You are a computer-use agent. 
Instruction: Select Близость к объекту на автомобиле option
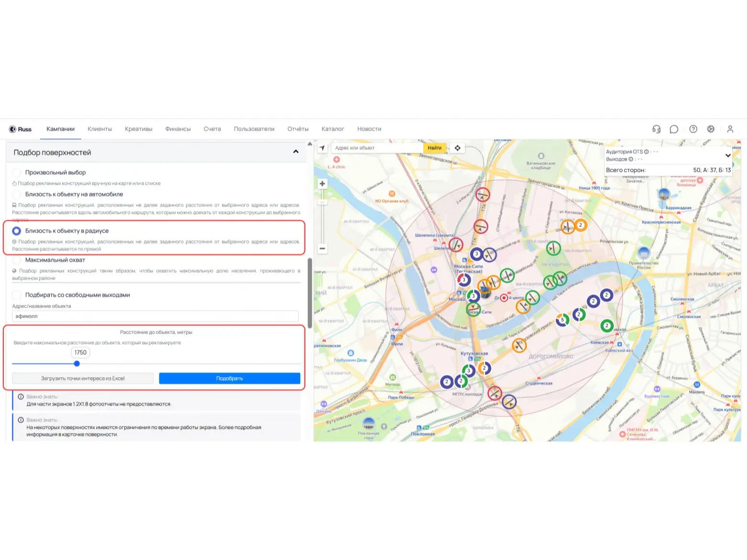click(17, 194)
